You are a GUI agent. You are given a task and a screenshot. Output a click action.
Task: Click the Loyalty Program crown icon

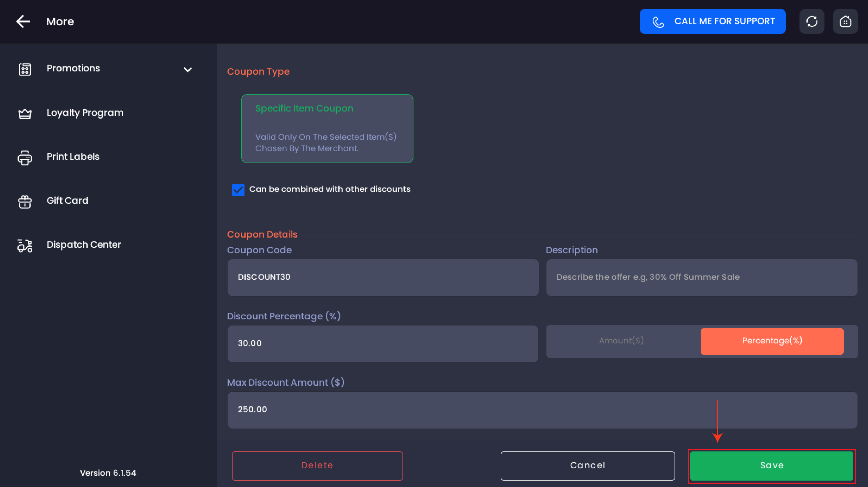click(25, 113)
